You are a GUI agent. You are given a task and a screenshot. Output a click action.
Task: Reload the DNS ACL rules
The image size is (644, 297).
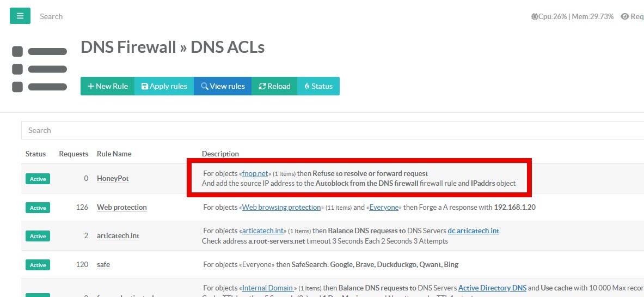pyautogui.click(x=274, y=86)
